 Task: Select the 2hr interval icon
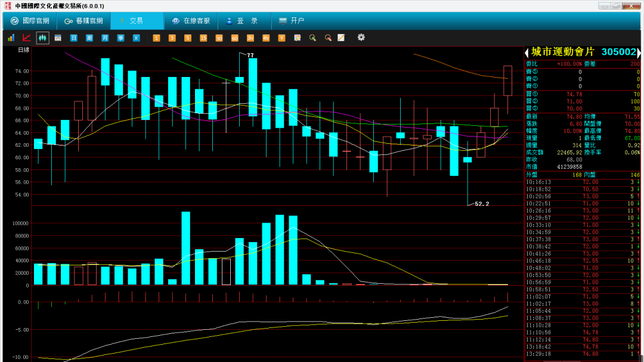(250, 38)
